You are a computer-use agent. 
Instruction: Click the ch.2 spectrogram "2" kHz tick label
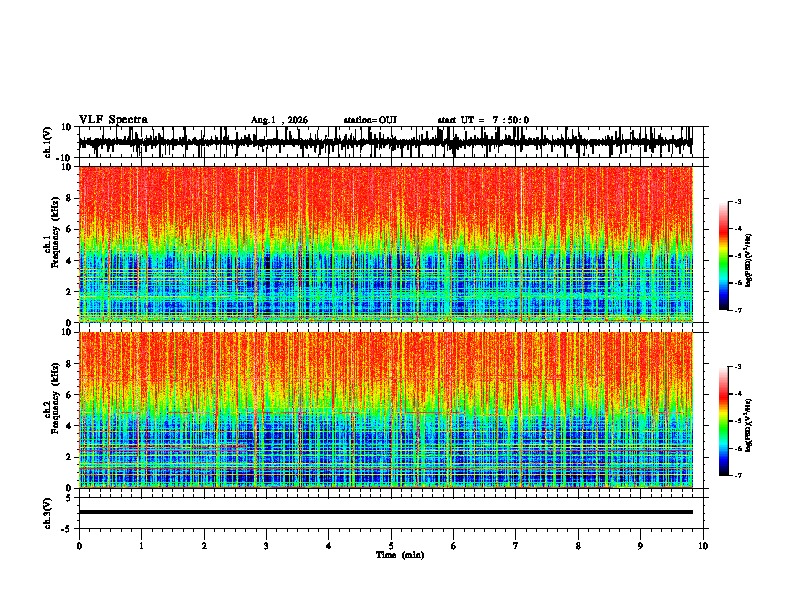pyautogui.click(x=70, y=457)
